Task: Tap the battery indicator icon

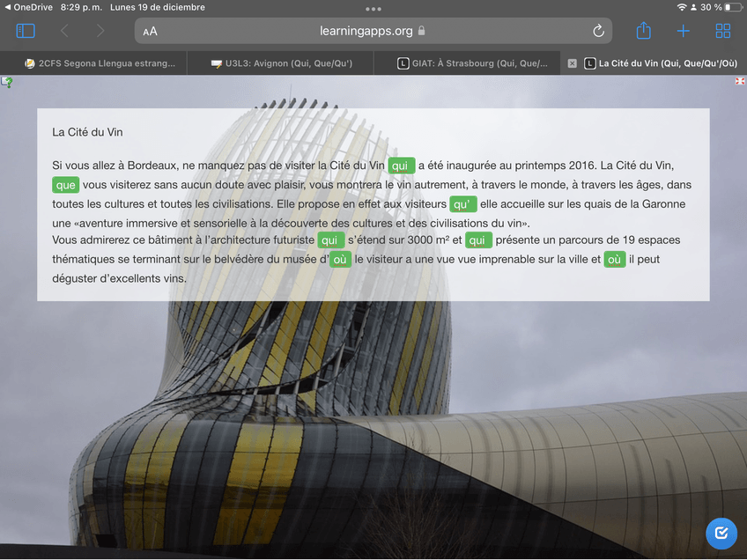Action: [x=734, y=7]
